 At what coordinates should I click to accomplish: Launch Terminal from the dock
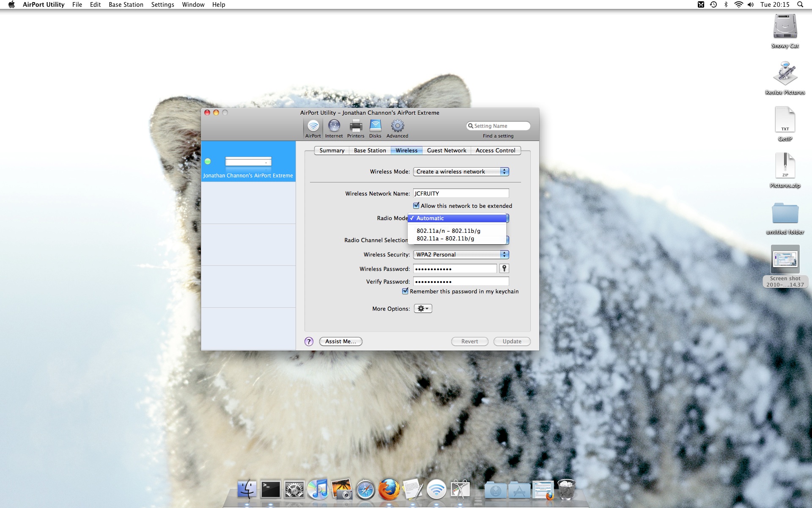pyautogui.click(x=270, y=490)
